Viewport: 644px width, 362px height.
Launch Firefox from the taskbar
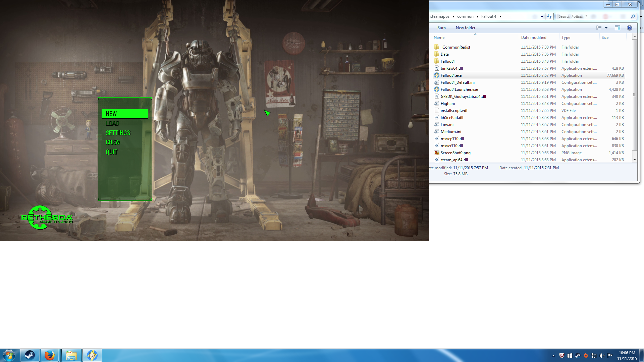[50, 355]
